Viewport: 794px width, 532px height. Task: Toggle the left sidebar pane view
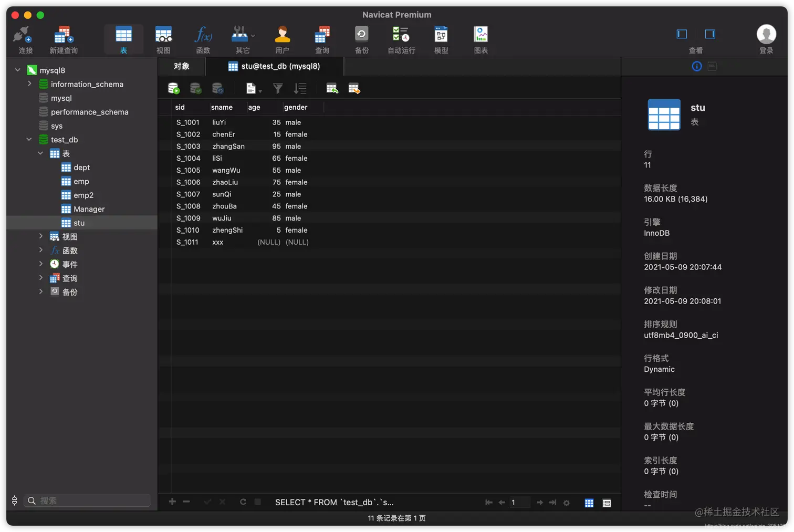coord(682,34)
